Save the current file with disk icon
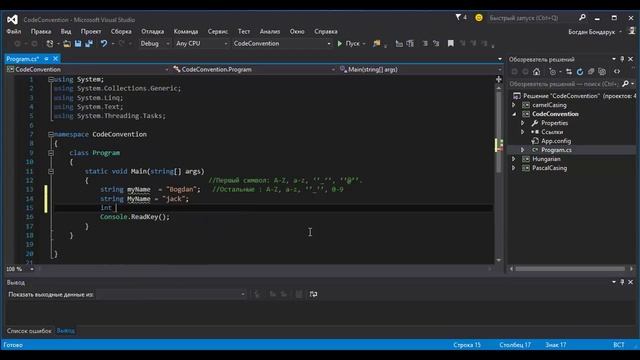 (x=78, y=43)
